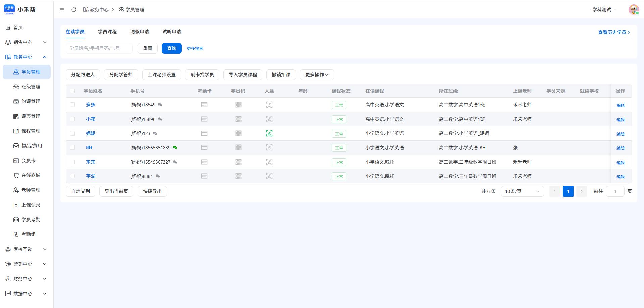Image resolution: width=644 pixels, height=308 pixels.
Task: Open the attendance card icon for 多多
Action: tap(204, 105)
